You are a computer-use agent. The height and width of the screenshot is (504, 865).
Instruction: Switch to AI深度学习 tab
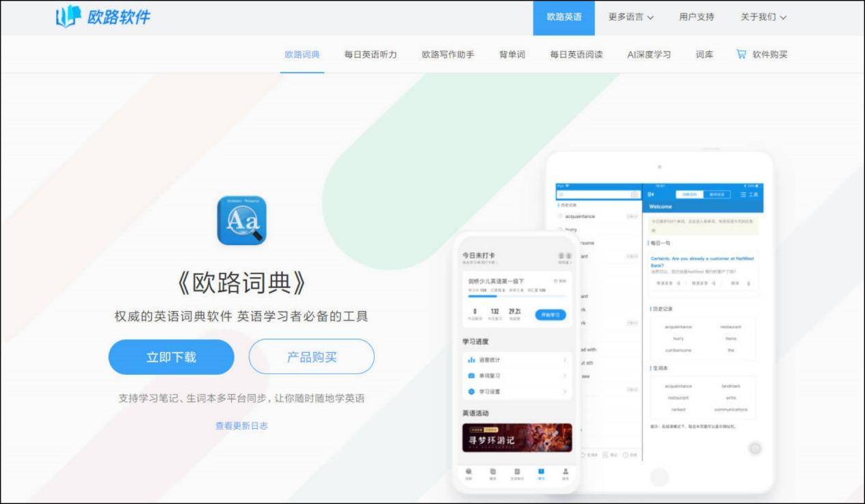coord(649,55)
